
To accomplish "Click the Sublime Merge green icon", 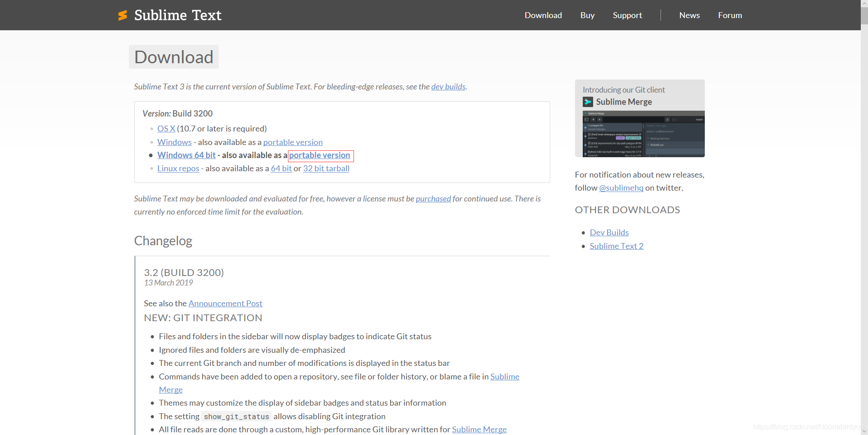I will pos(588,102).
